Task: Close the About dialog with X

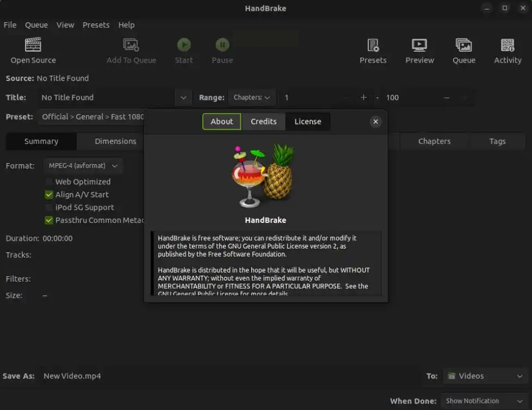Action: pyautogui.click(x=375, y=121)
